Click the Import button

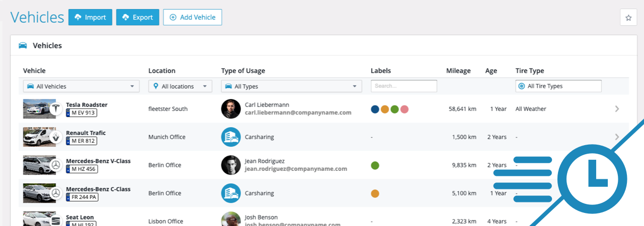(90, 17)
